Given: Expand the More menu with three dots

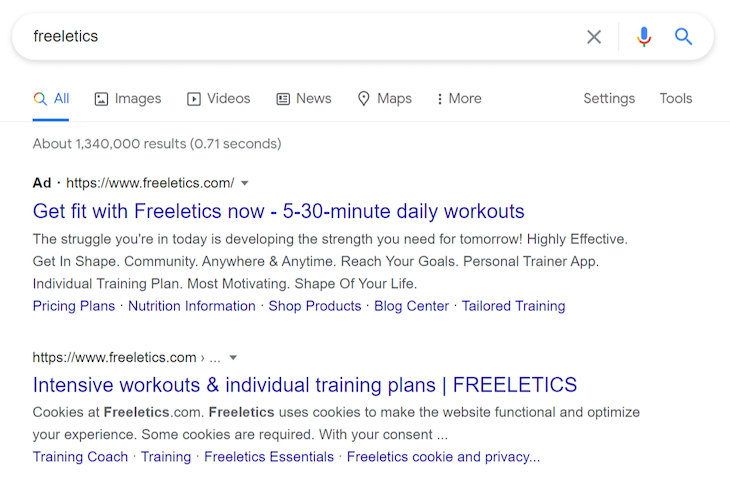Looking at the screenshot, I should pos(459,99).
